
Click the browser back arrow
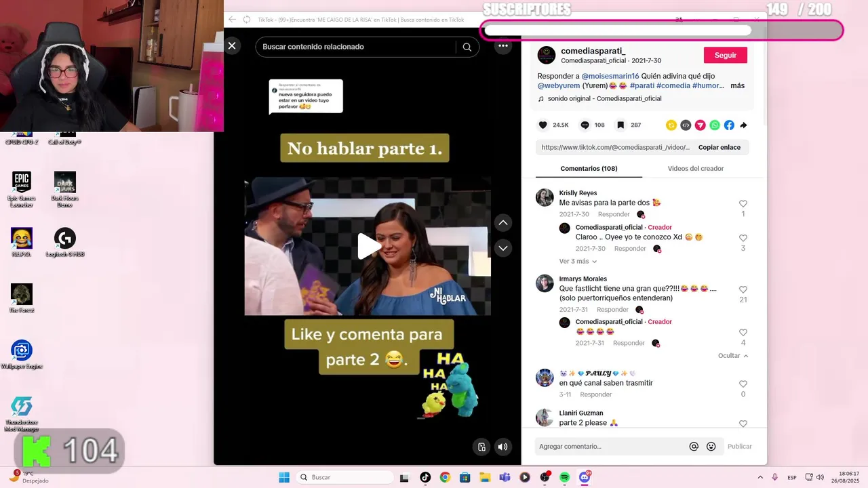tap(232, 20)
